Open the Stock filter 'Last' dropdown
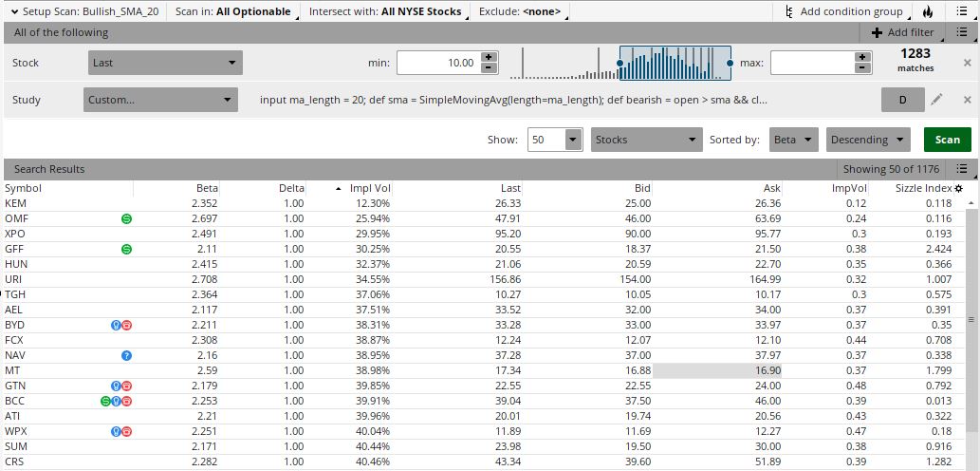Viewport: 980px width, 471px height. click(x=165, y=63)
